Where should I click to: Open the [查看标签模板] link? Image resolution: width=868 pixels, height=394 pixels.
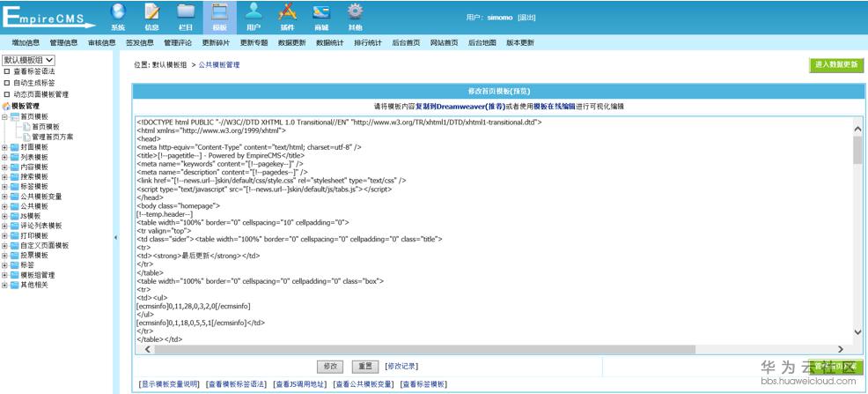[423, 384]
